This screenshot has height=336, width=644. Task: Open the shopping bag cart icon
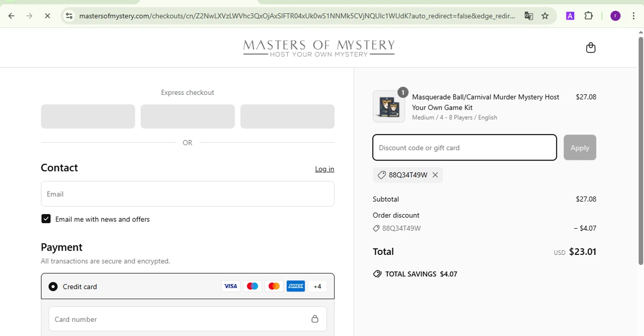click(x=591, y=47)
